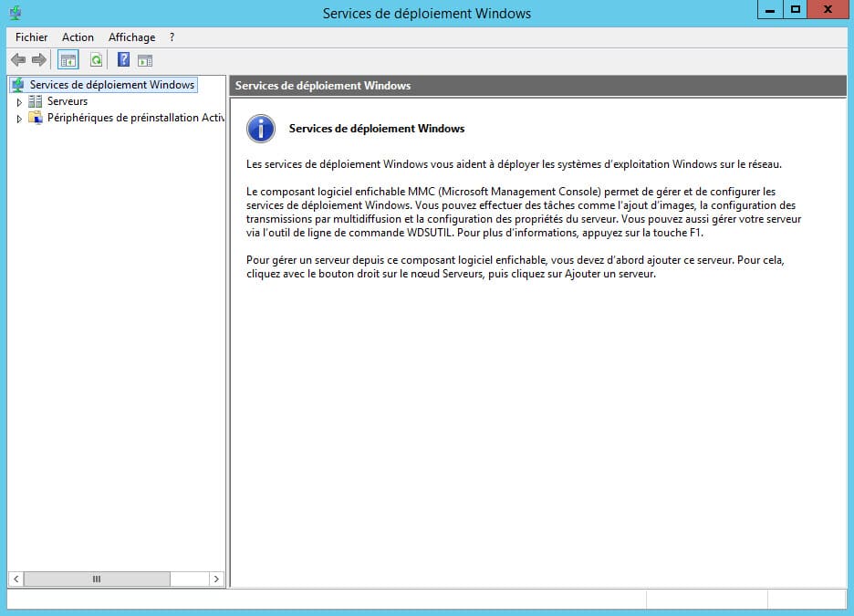The image size is (854, 616).
Task: Open the Action menu
Action: point(78,37)
